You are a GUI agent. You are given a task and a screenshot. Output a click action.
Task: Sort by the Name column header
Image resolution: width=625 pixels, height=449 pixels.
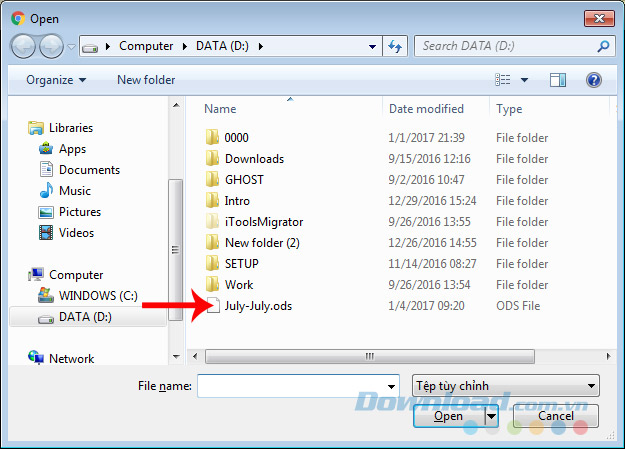(x=220, y=109)
